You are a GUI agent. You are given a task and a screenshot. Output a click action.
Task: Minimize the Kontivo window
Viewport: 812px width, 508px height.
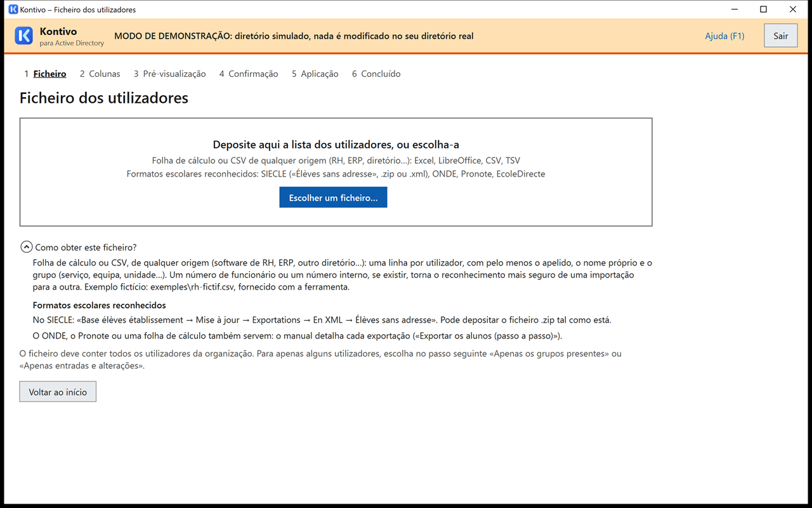pyautogui.click(x=735, y=10)
